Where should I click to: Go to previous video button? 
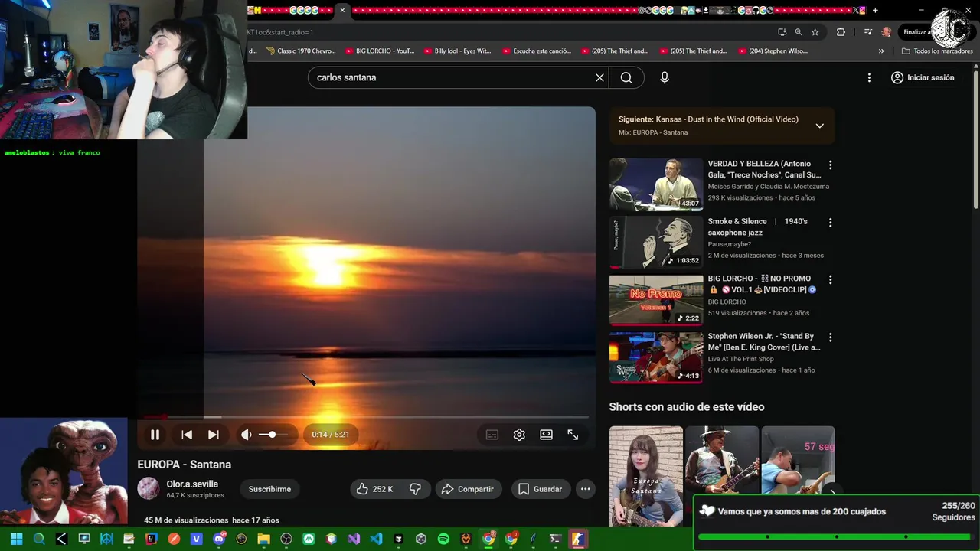[x=187, y=435]
